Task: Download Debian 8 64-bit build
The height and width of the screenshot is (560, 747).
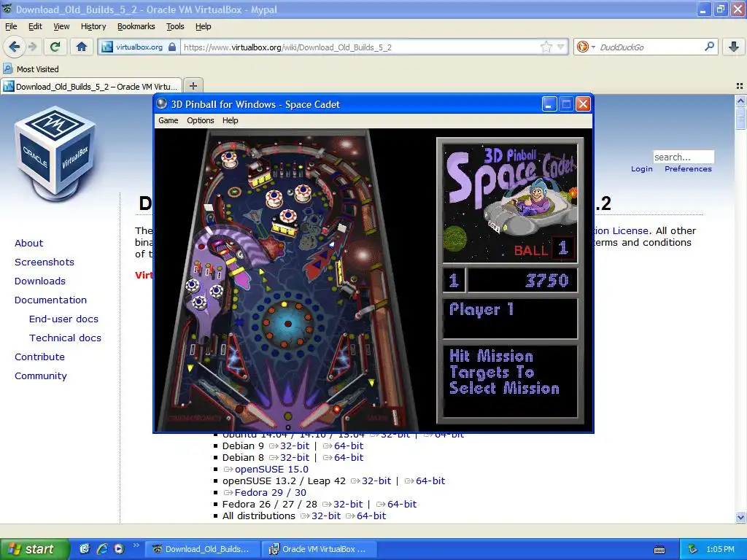Action: [x=348, y=458]
